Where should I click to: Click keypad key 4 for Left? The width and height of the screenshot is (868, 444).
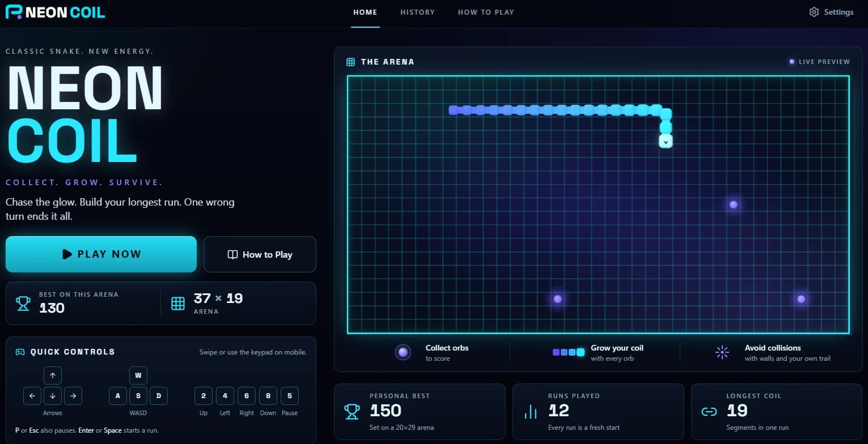tap(225, 396)
